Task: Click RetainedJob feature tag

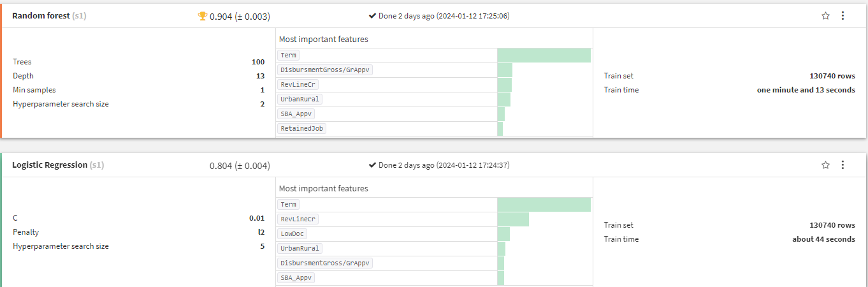Action: point(302,129)
